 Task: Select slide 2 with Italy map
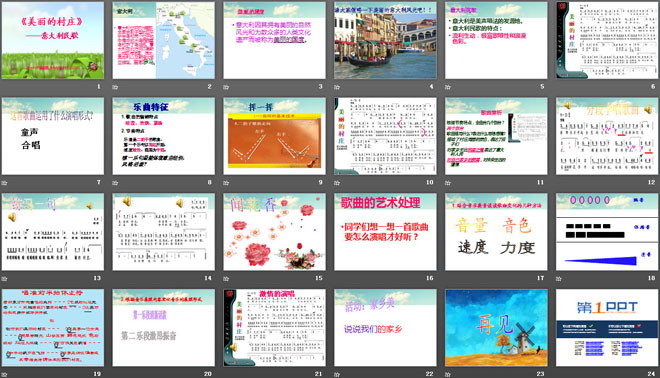pos(163,40)
